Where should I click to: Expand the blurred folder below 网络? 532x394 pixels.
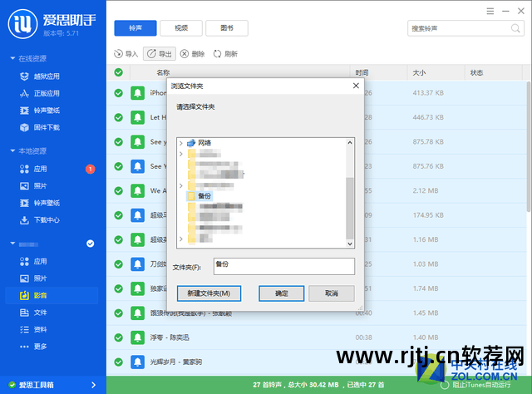(x=181, y=154)
